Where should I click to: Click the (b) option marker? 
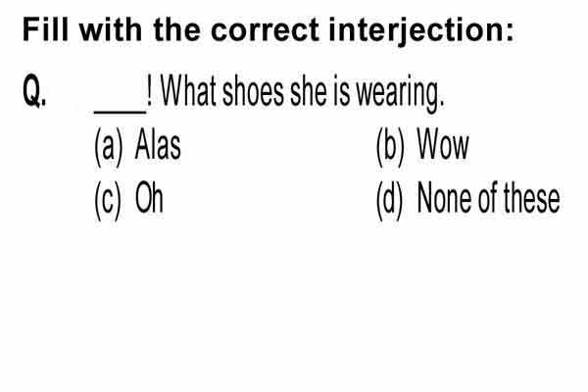pyautogui.click(x=391, y=147)
